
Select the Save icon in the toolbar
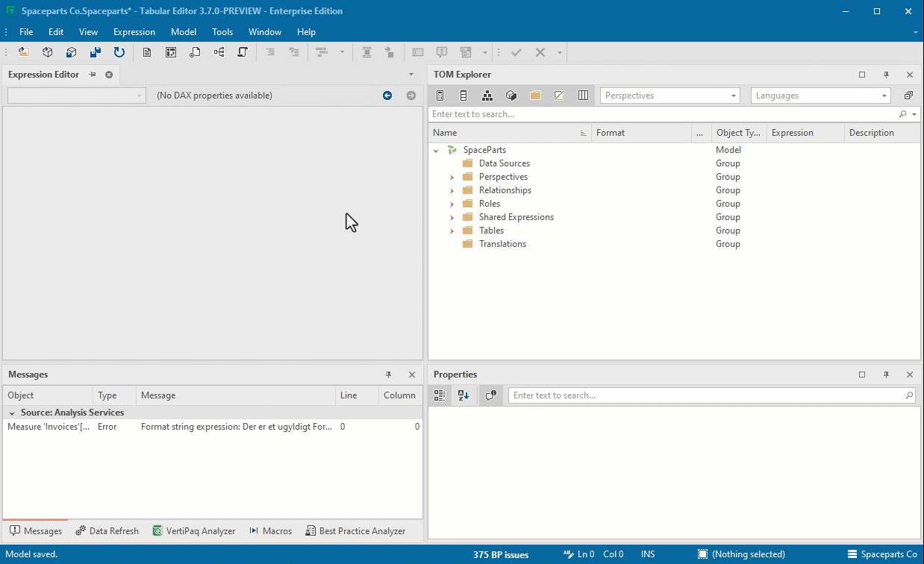(95, 52)
